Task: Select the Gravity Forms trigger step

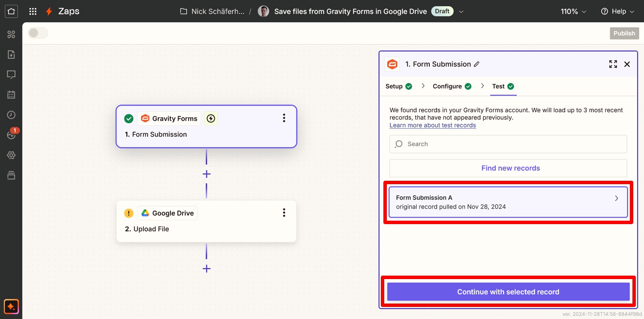Action: coord(207,127)
